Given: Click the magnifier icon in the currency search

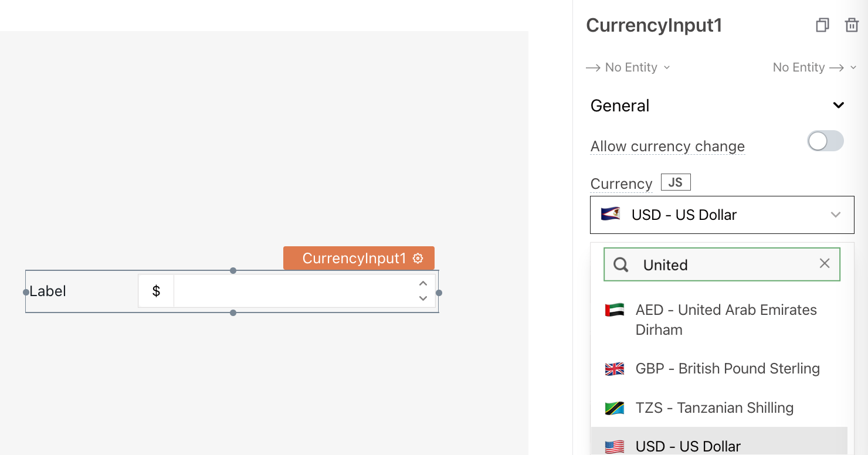Looking at the screenshot, I should tap(620, 264).
